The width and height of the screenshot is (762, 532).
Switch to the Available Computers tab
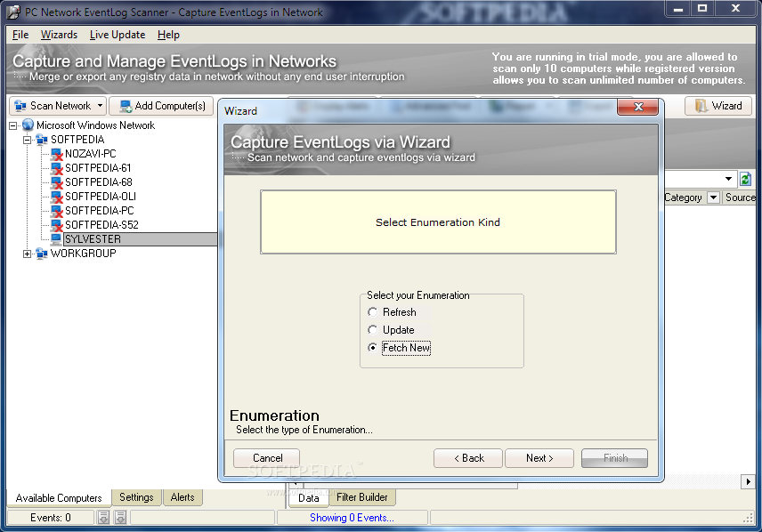tap(59, 498)
